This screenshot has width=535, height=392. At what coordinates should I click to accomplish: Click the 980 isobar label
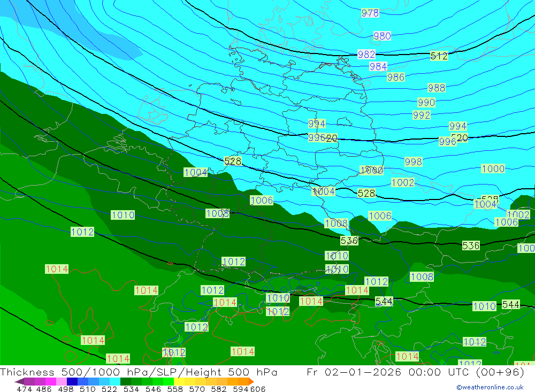pos(382,36)
